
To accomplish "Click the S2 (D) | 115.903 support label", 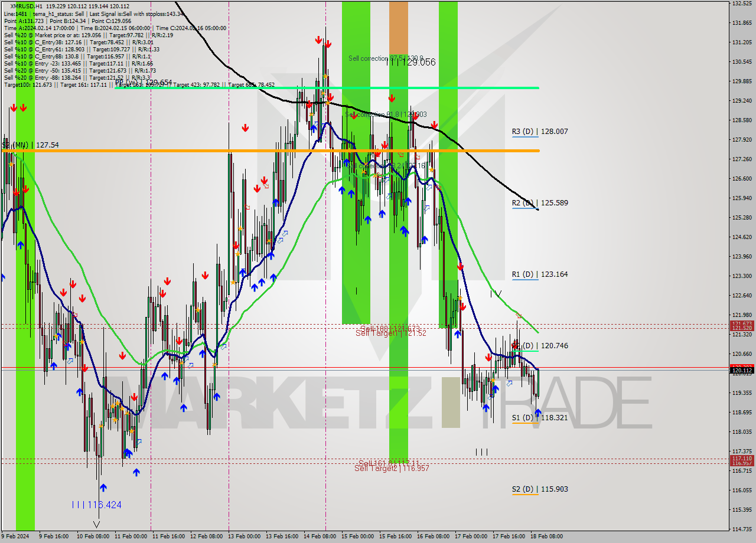I will coord(540,489).
